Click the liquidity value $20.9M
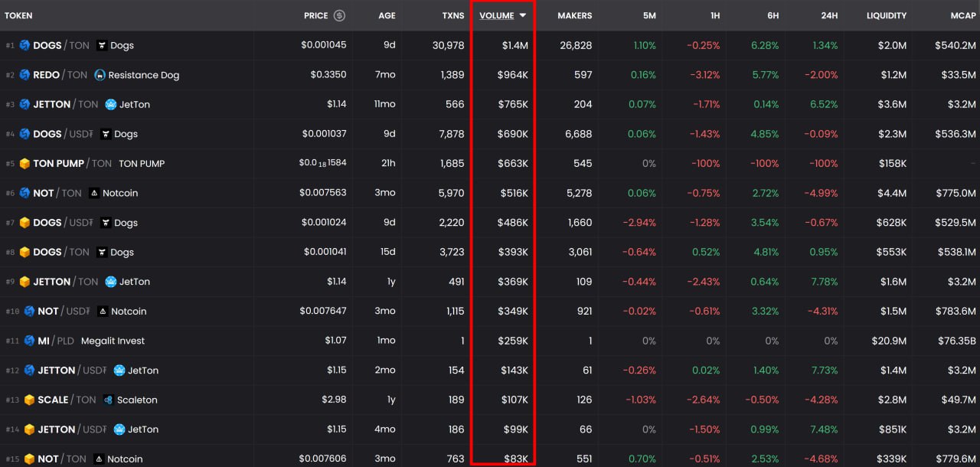Image resolution: width=980 pixels, height=467 pixels. click(x=890, y=341)
